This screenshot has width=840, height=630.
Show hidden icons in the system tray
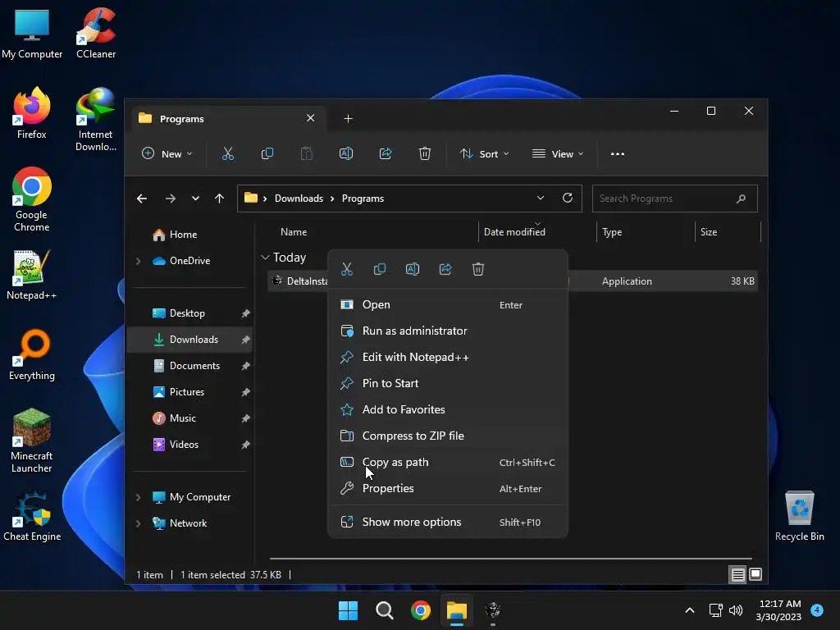pos(689,610)
